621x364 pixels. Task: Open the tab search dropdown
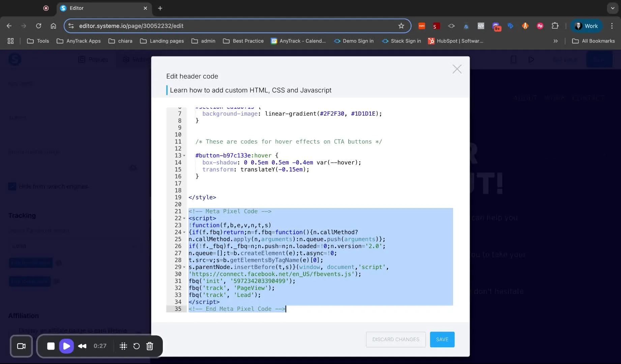(613, 8)
